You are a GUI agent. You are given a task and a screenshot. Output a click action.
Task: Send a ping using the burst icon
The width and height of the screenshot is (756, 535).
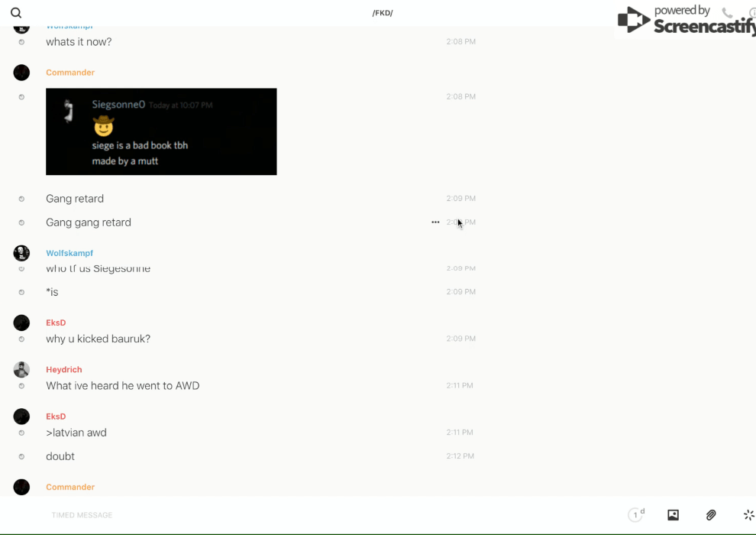pos(748,515)
